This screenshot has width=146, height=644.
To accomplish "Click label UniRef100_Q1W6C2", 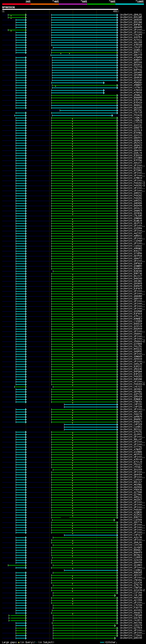I will pos(131,50).
